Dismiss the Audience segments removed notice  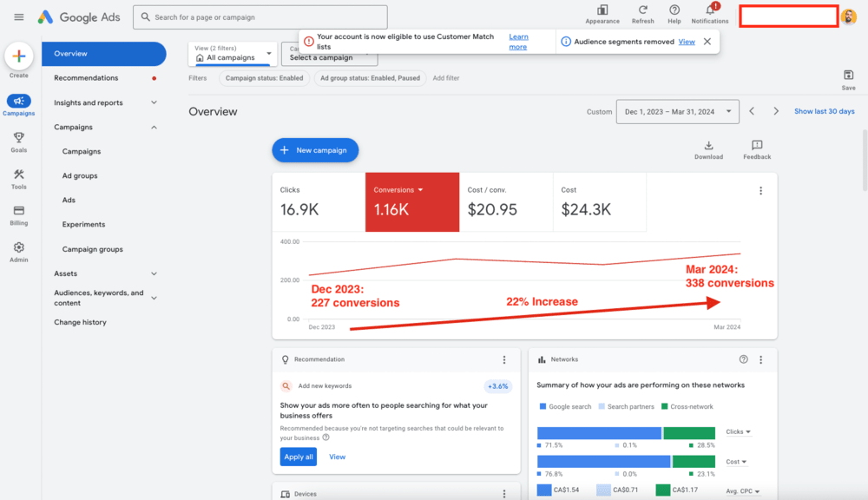pos(707,42)
